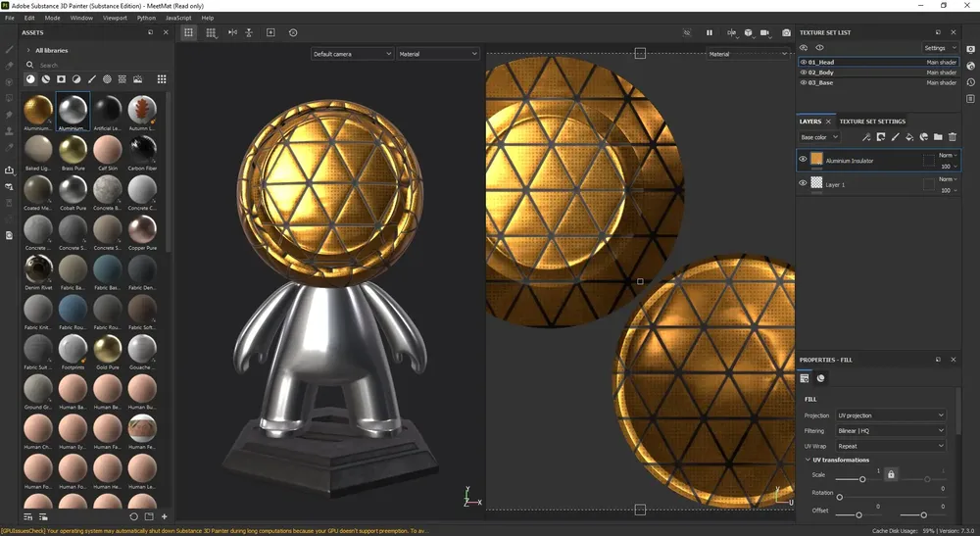Select the Brushes filter in Assets
The width and height of the screenshot is (980, 536).
click(x=92, y=79)
